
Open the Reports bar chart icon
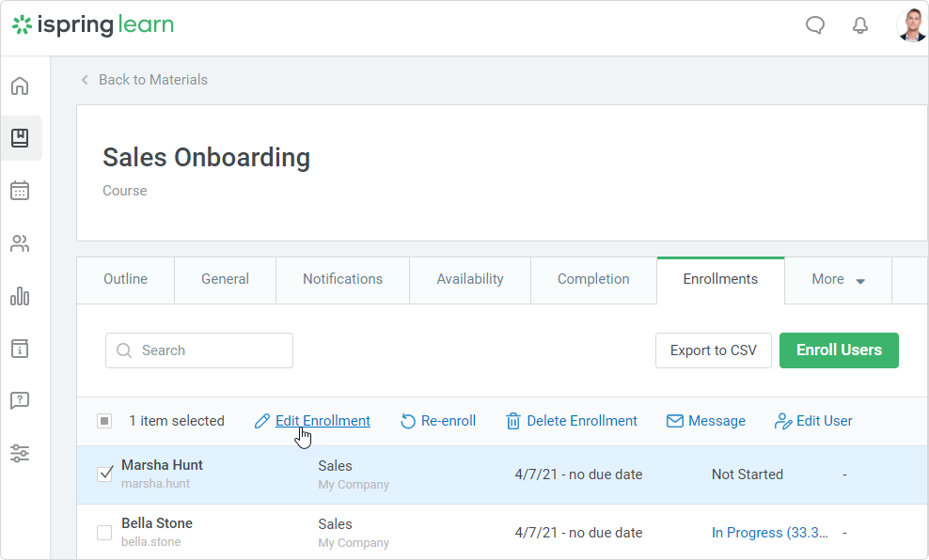[x=20, y=297]
